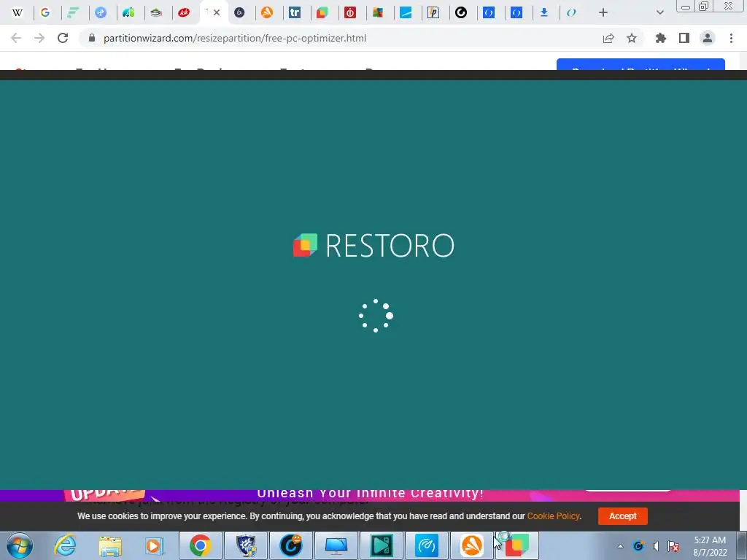Open Chrome three-dot menu
This screenshot has width=747, height=560.
pyautogui.click(x=731, y=38)
